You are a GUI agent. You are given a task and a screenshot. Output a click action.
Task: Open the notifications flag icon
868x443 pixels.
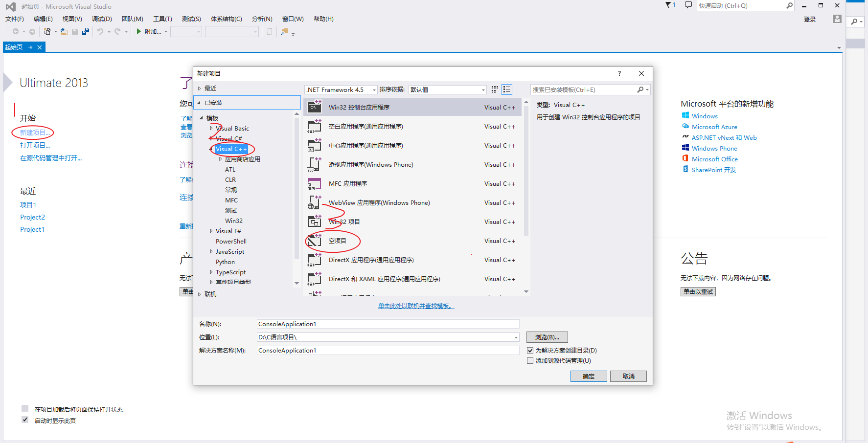pyautogui.click(x=668, y=5)
